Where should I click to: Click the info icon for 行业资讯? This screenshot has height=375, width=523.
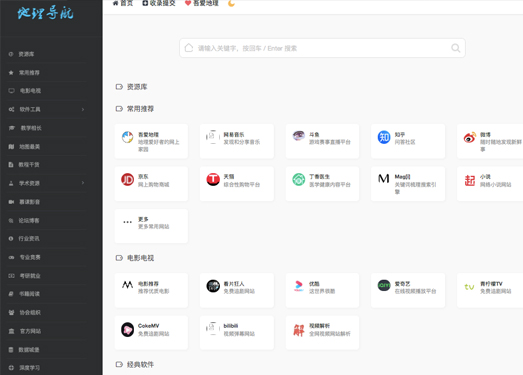click(11, 239)
